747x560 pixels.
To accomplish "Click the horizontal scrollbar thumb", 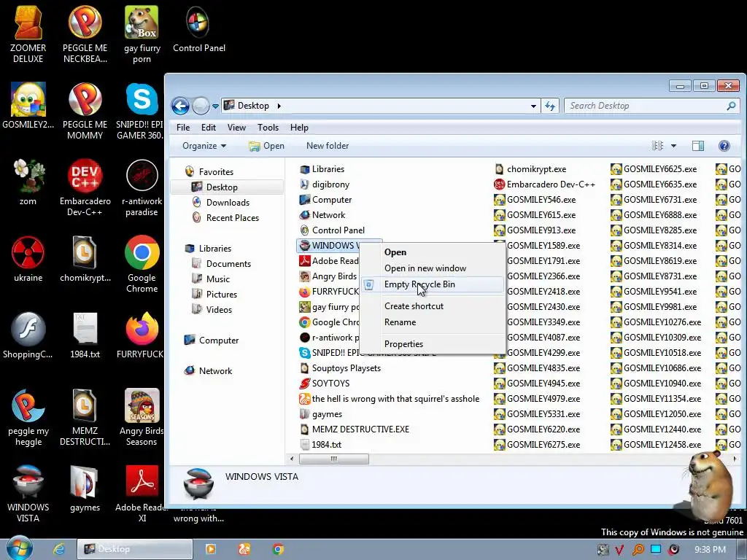I will click(333, 459).
